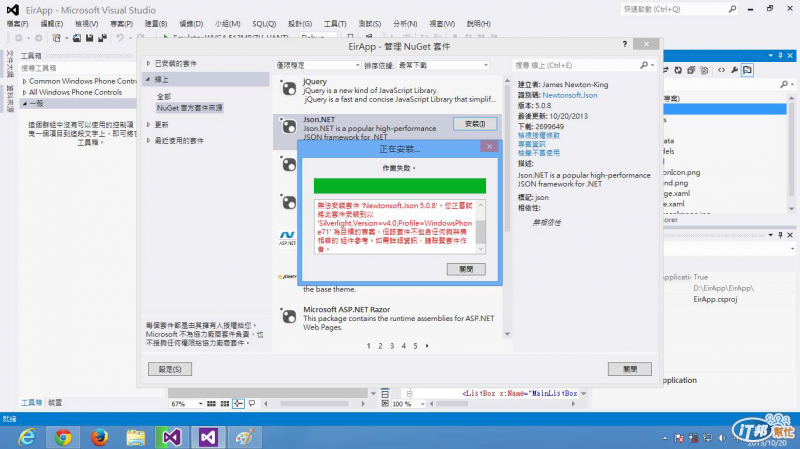
Task: Open the 僅限穩定 release filter dropdown
Action: point(318,65)
